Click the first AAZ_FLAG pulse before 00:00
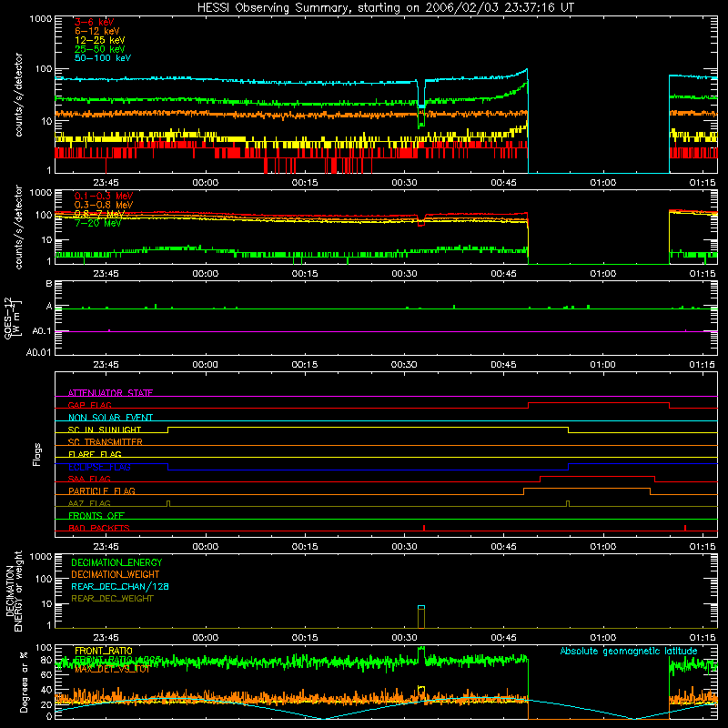 [x=168, y=504]
